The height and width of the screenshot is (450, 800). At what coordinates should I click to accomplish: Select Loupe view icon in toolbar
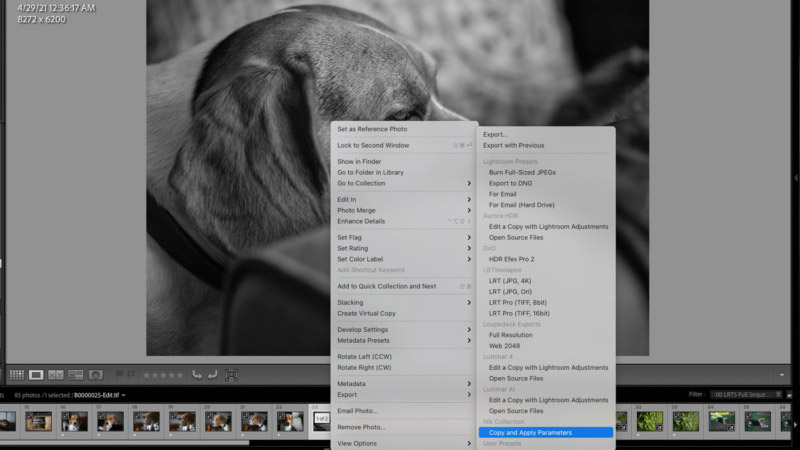pyautogui.click(x=36, y=375)
